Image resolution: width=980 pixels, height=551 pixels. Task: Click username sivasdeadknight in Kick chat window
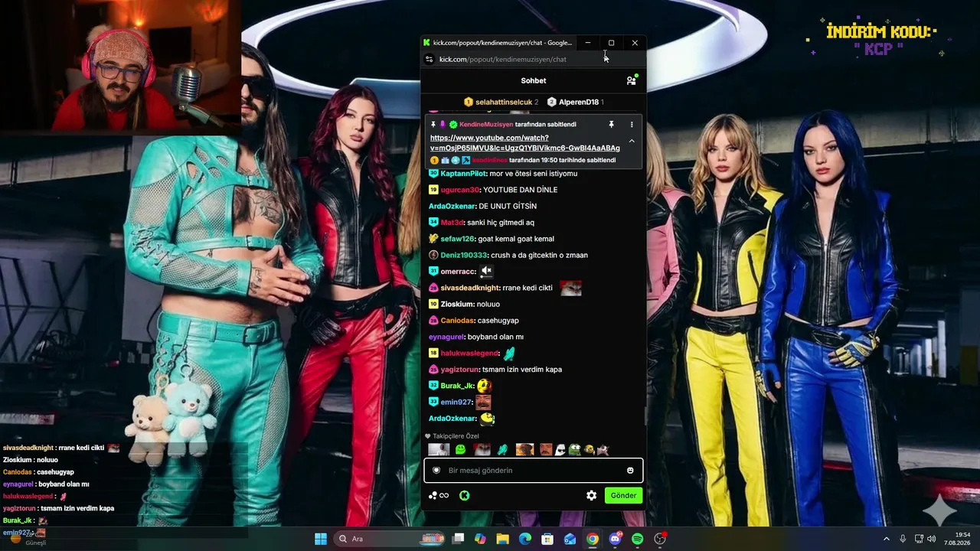(x=470, y=289)
